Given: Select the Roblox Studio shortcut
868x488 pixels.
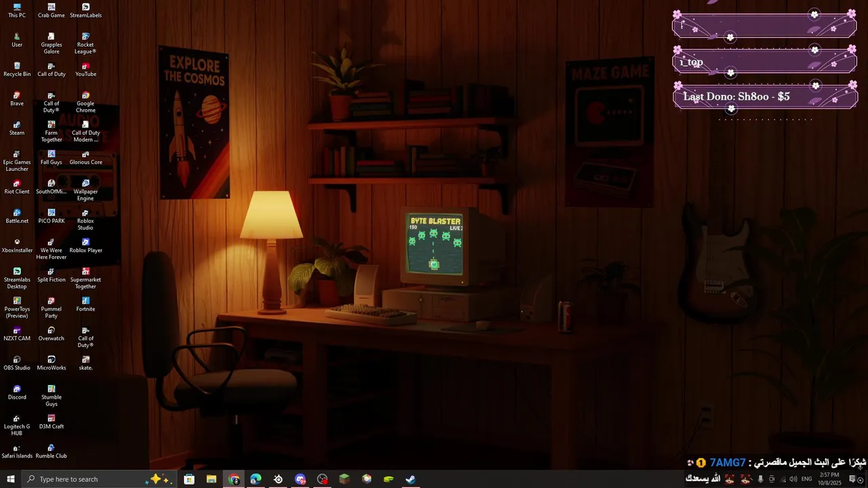Looking at the screenshot, I should click(x=85, y=220).
